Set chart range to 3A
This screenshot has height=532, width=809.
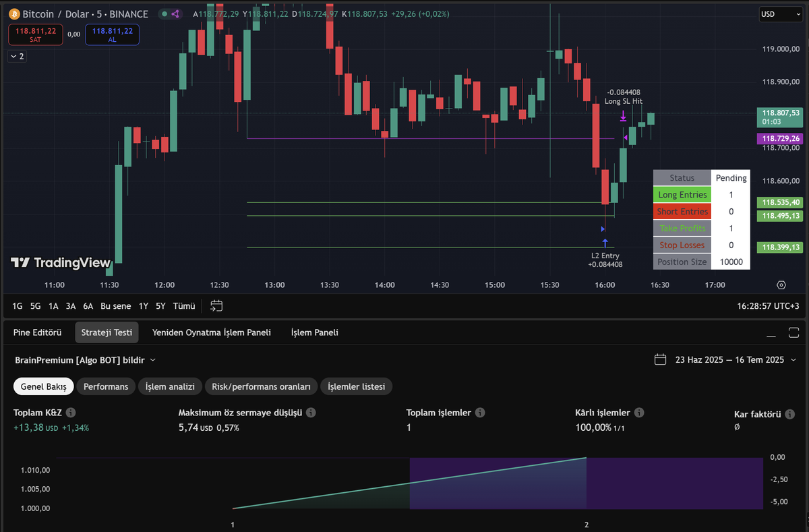[x=71, y=306]
